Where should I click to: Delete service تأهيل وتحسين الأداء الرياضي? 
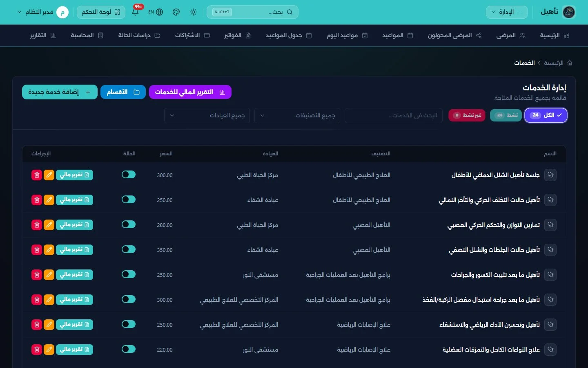[x=37, y=325]
